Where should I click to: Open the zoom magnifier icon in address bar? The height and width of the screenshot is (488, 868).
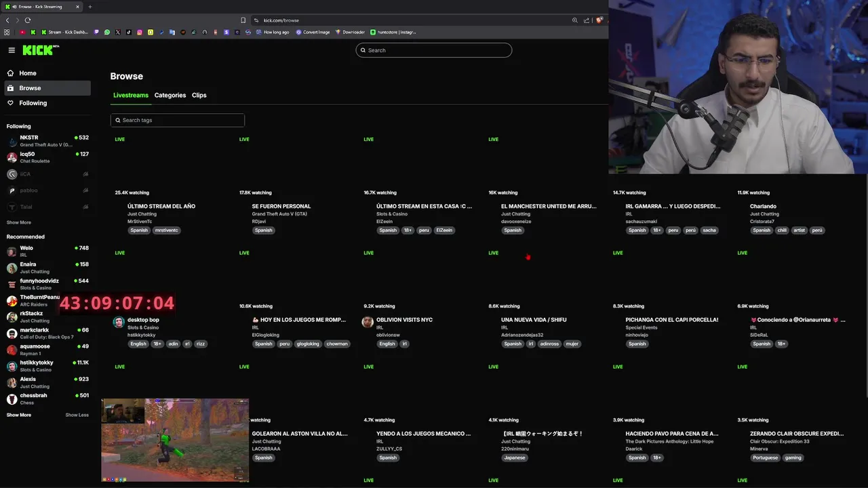click(575, 20)
